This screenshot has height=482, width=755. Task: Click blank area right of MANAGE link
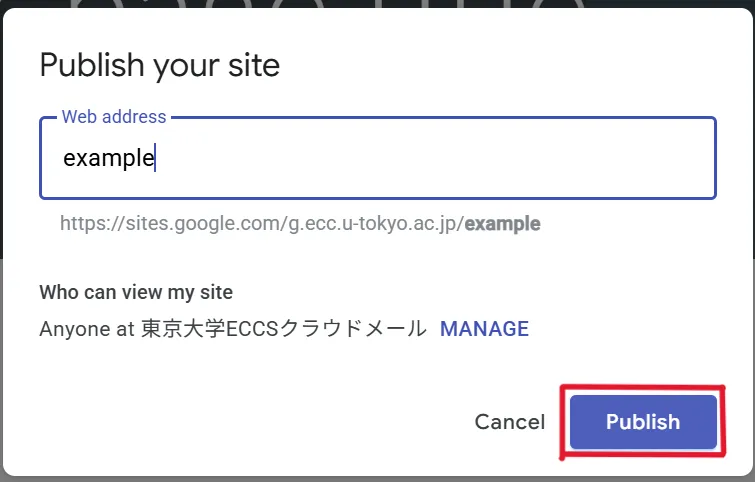pyautogui.click(x=630, y=329)
